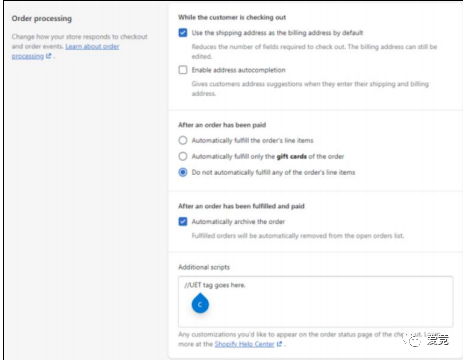Click the 'Additional scripts' field label
This screenshot has height=360, width=463.
click(204, 267)
